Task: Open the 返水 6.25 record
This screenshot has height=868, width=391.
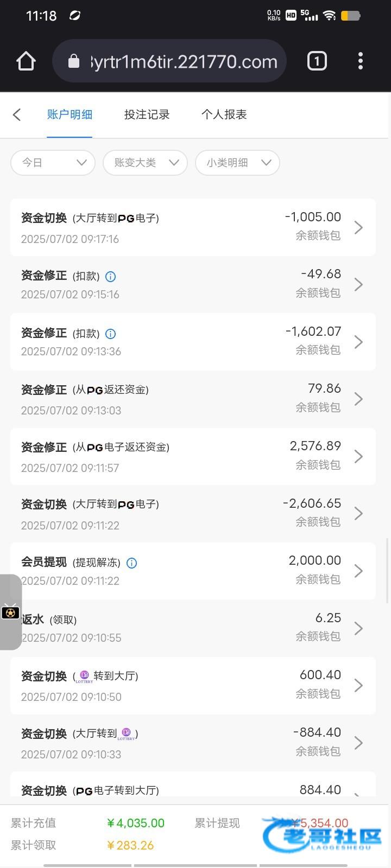Action: coord(193,628)
